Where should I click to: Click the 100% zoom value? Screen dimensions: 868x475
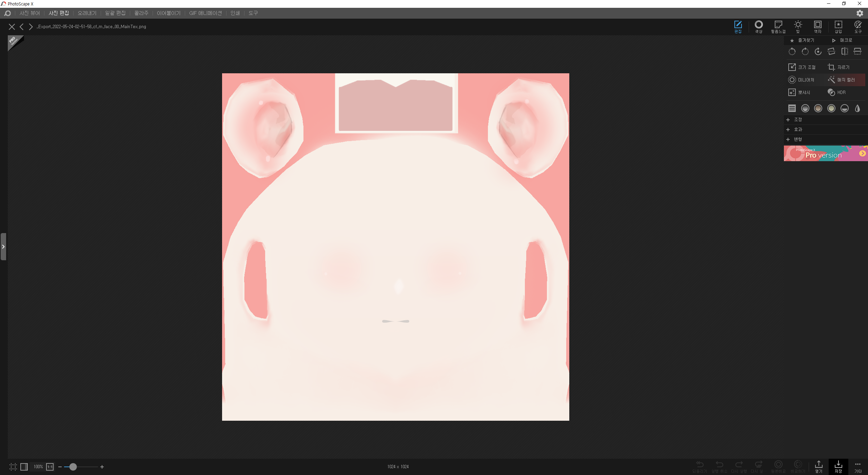[38, 467]
